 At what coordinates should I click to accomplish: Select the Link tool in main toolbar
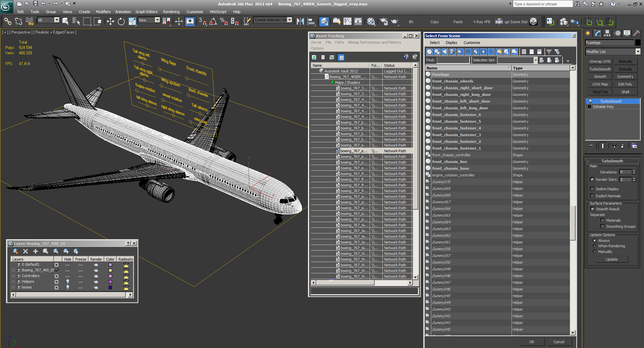pyautogui.click(x=7, y=21)
